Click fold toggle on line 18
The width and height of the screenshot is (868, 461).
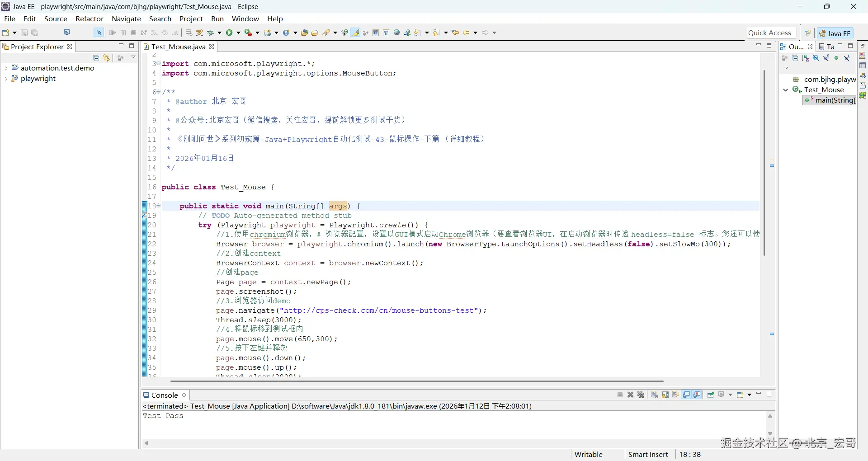coord(159,206)
